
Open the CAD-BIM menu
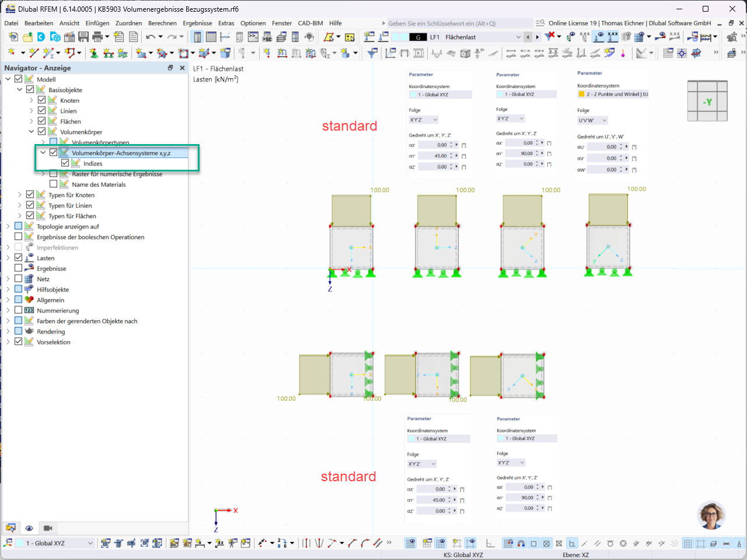(310, 23)
